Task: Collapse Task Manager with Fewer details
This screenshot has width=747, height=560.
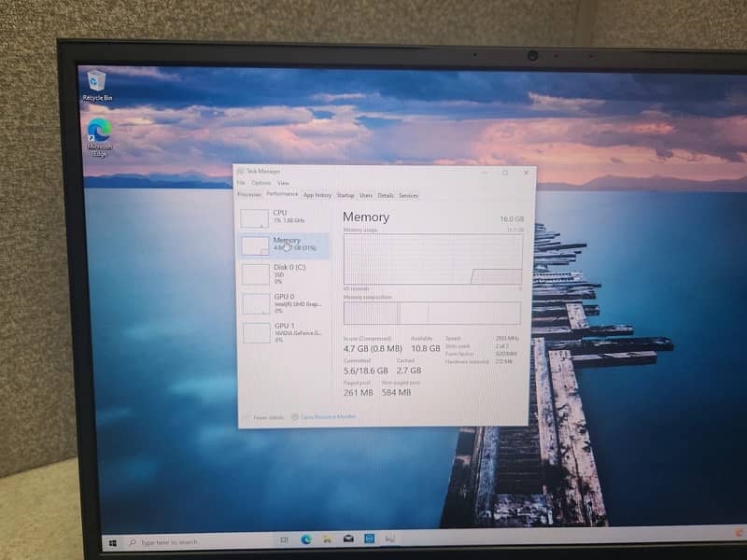Action: tap(267, 417)
